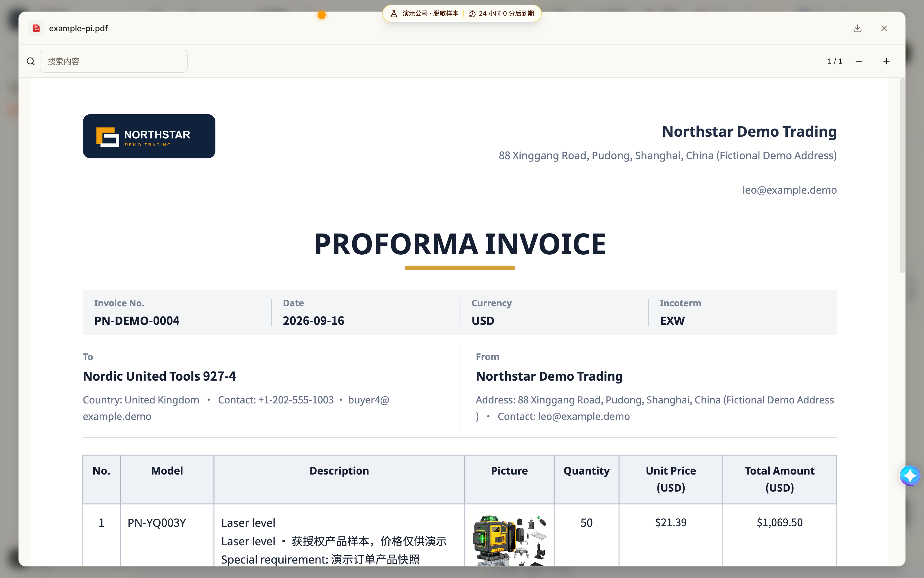Select the file name example-pi.pdf
The width and height of the screenshot is (924, 578).
pos(78,28)
